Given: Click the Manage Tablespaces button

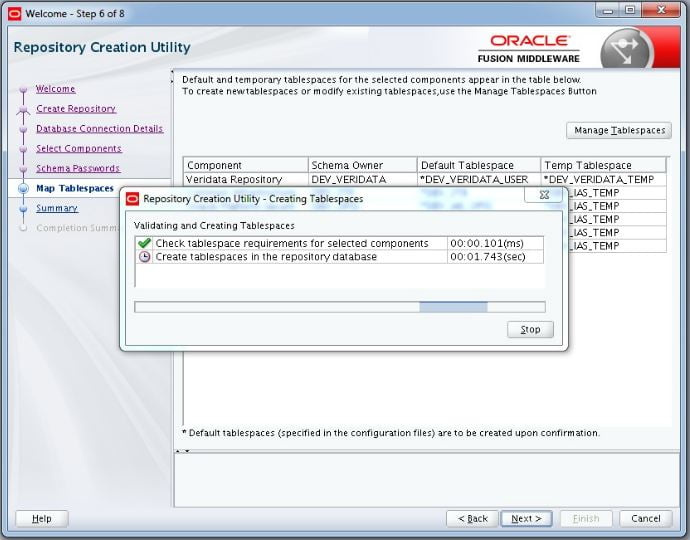Looking at the screenshot, I should tap(619, 130).
